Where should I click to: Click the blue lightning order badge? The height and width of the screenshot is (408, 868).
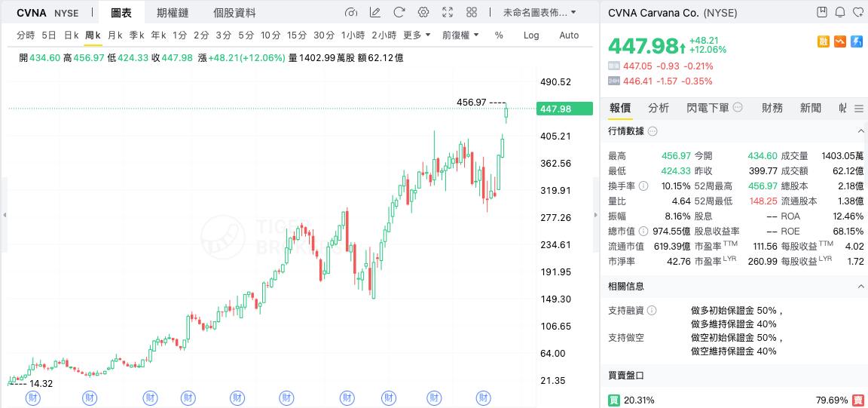(857, 41)
